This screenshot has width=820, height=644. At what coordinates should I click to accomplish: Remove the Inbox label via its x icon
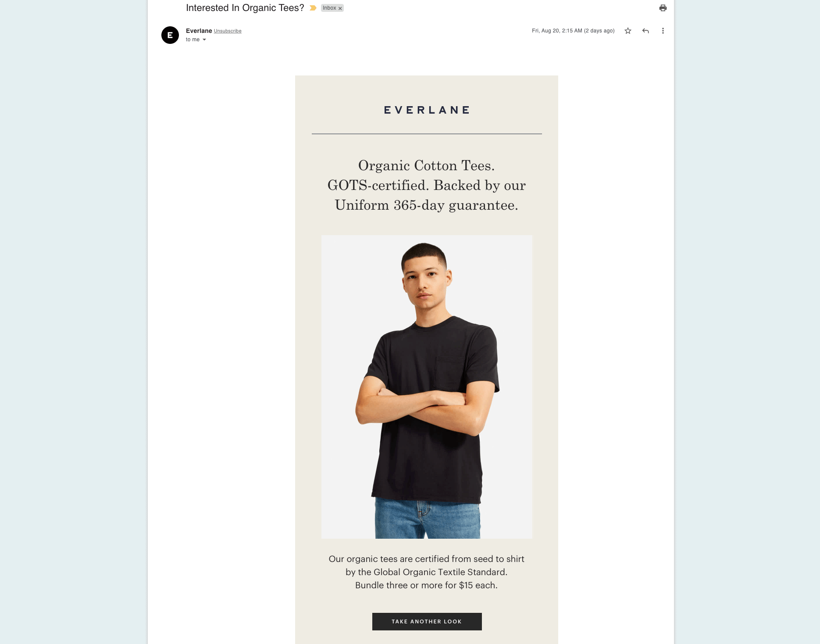tap(340, 8)
